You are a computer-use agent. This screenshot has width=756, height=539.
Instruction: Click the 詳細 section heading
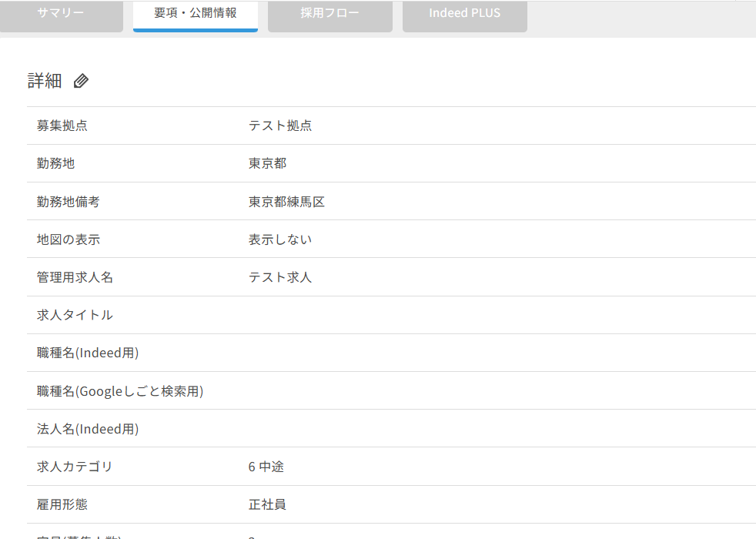pos(45,81)
